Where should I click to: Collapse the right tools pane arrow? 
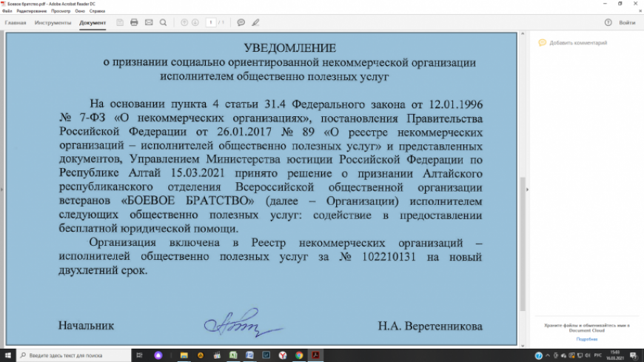(x=527, y=190)
